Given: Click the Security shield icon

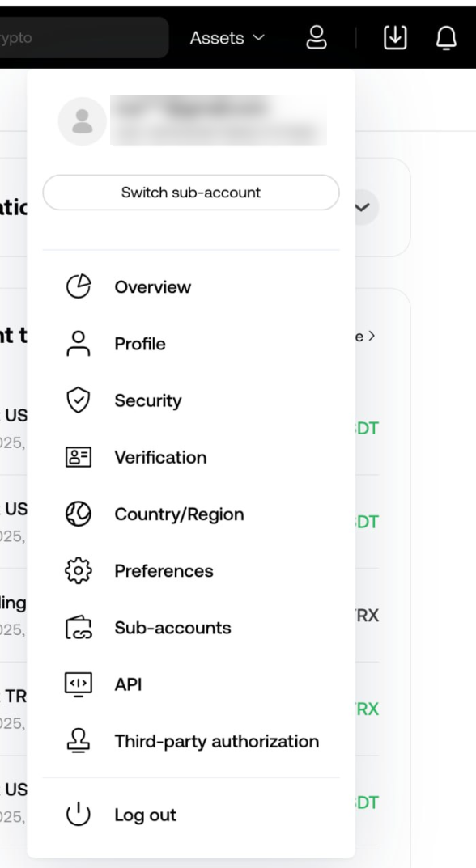Looking at the screenshot, I should point(79,400).
